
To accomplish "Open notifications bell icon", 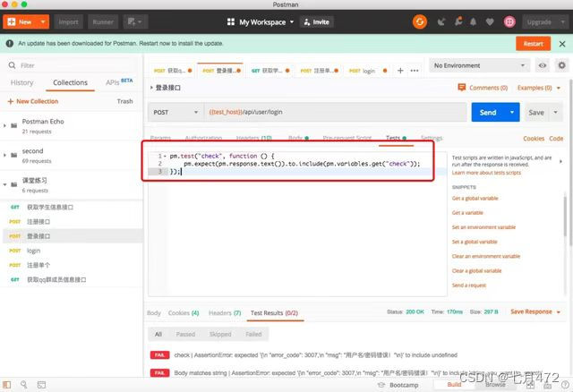I will [473, 21].
